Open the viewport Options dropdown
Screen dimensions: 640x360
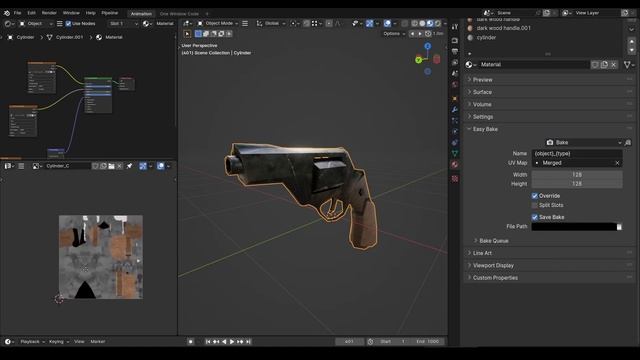[394, 34]
